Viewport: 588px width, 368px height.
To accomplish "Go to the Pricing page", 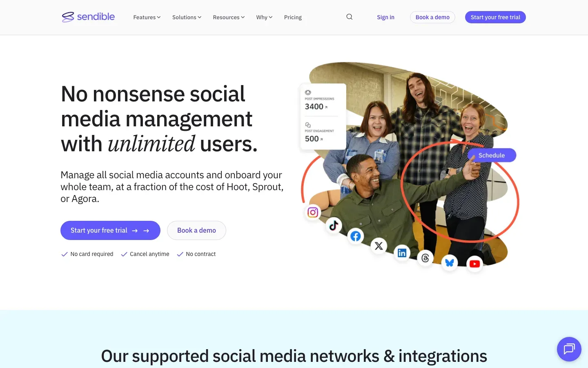I will 293,17.
